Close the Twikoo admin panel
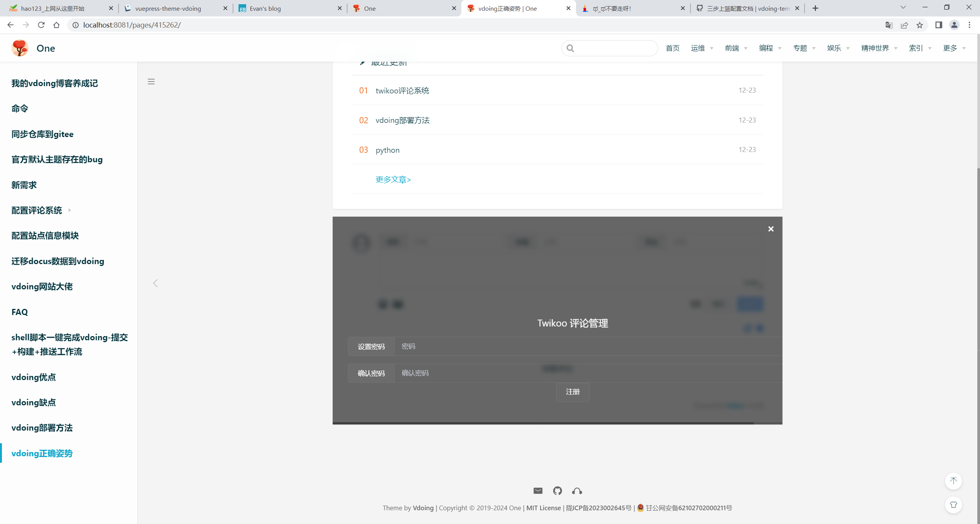Screen dimensions: 980x524 [771, 229]
